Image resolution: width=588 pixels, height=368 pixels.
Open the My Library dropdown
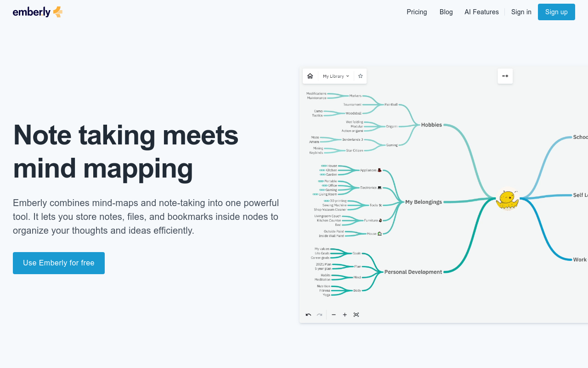tap(336, 76)
